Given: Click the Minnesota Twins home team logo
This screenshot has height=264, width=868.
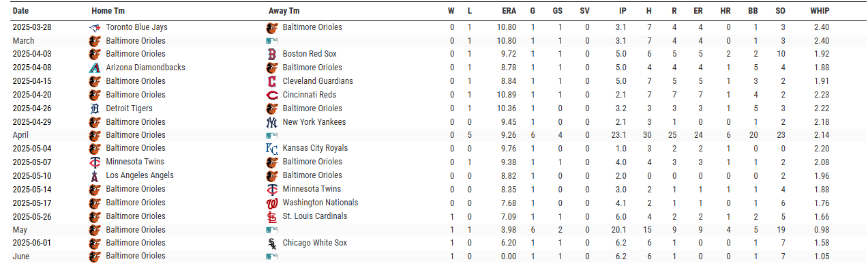Looking at the screenshot, I should click(x=94, y=162).
